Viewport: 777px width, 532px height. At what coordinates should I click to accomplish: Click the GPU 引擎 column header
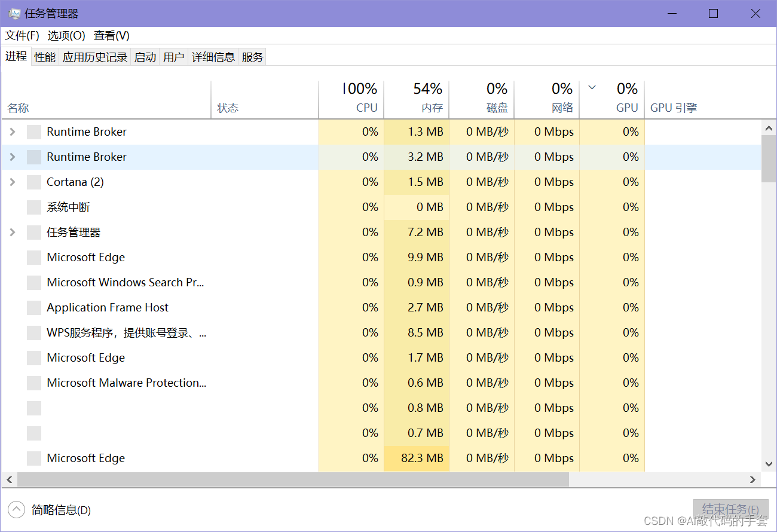click(x=674, y=108)
